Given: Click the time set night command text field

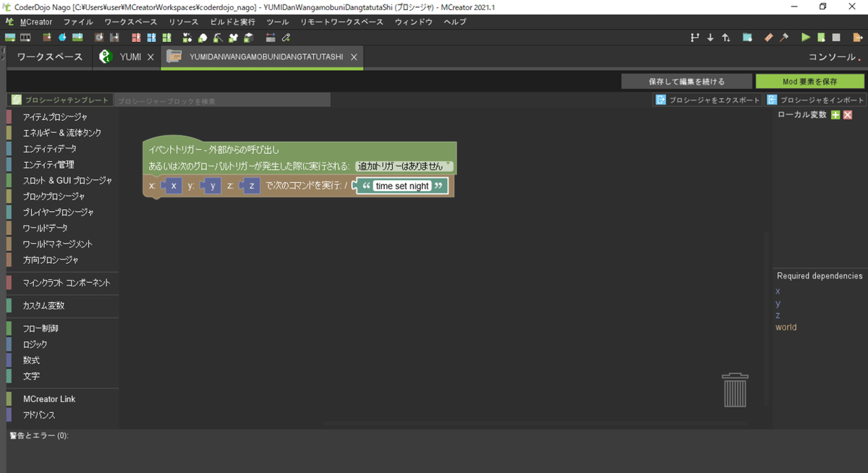Looking at the screenshot, I should tap(403, 185).
